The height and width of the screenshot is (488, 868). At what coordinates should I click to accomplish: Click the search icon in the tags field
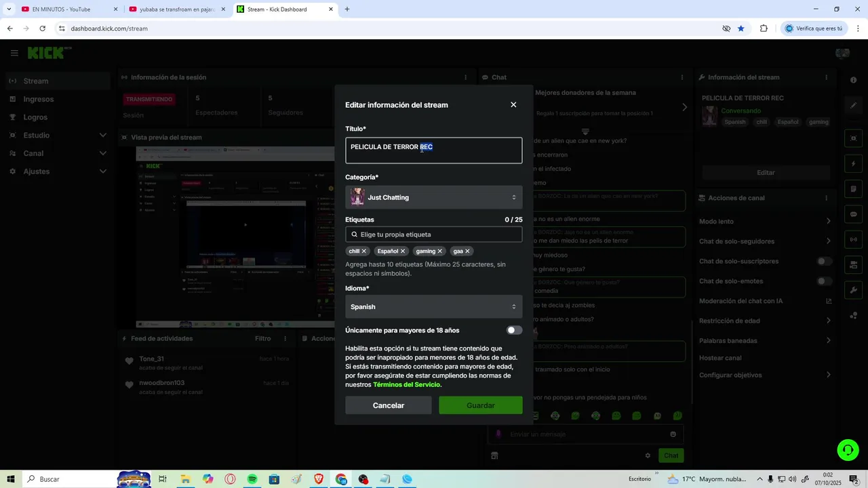354,235
